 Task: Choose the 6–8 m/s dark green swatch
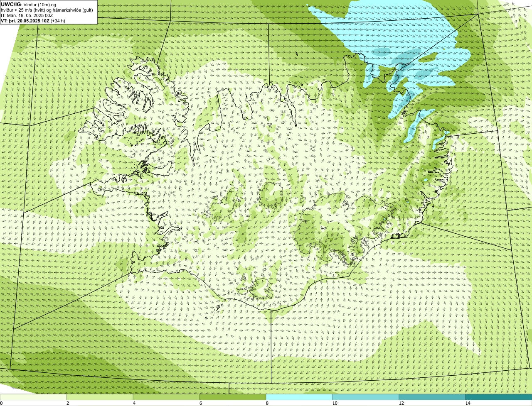point(233,397)
